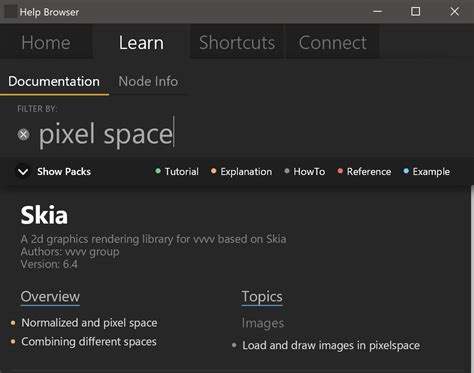Click 'Version: 6.4' text
Image resolution: width=474 pixels, height=373 pixels.
49,264
